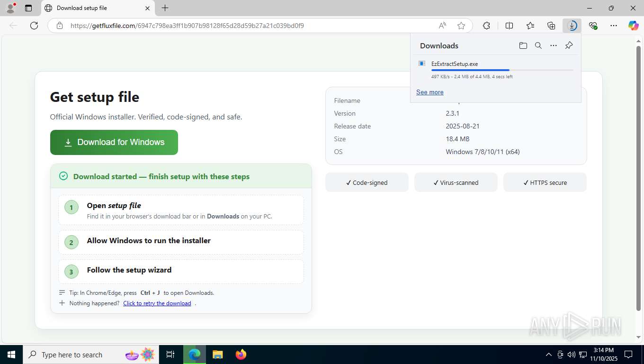Click the address bar URL
The height and width of the screenshot is (364, 644).
pyautogui.click(x=187, y=26)
